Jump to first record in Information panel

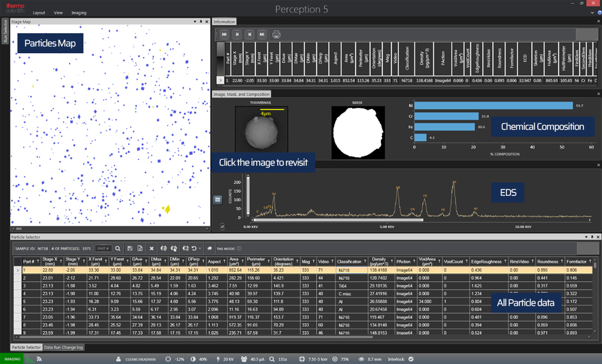224,34
